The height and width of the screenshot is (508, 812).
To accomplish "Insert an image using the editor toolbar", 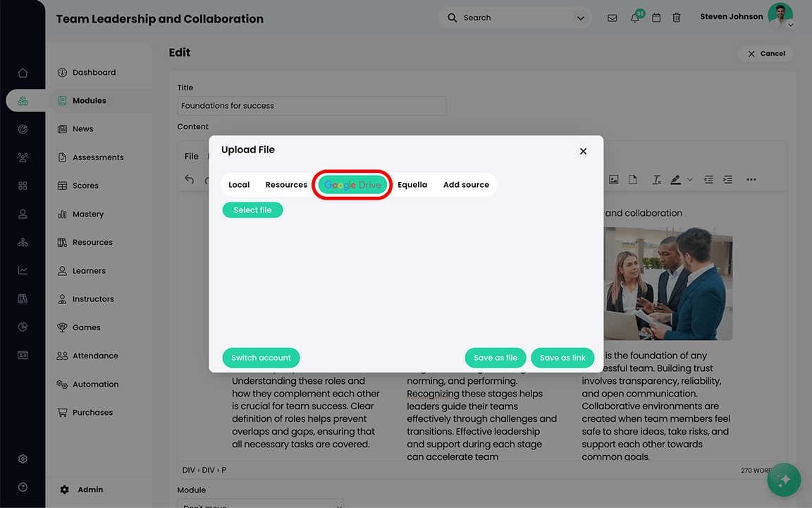I will coord(614,179).
